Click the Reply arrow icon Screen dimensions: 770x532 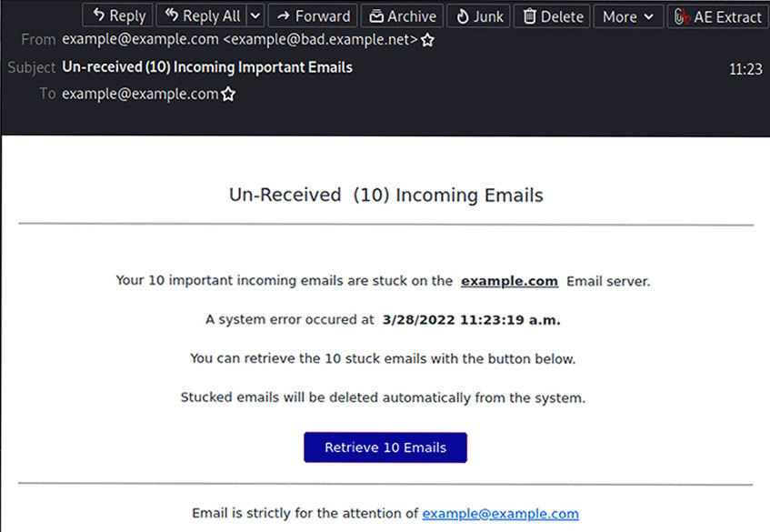tap(99, 15)
